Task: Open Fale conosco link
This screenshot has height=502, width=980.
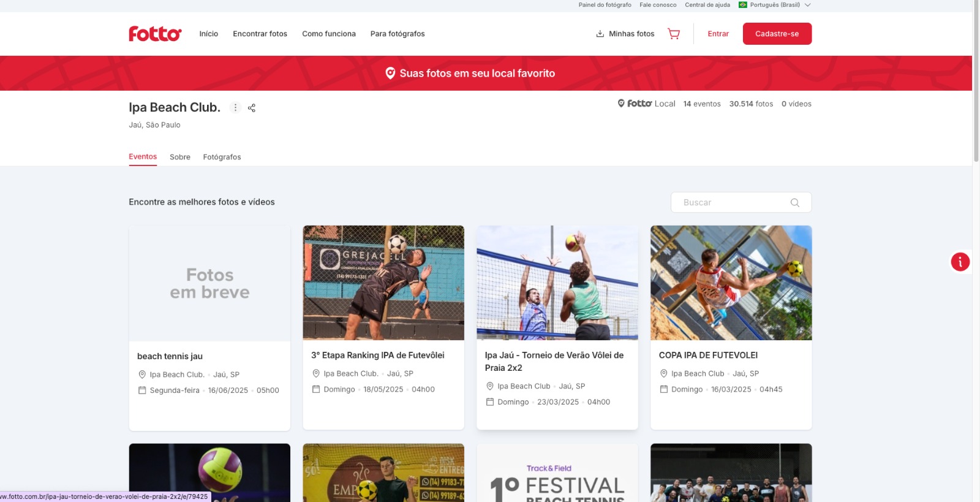Action: [x=658, y=5]
